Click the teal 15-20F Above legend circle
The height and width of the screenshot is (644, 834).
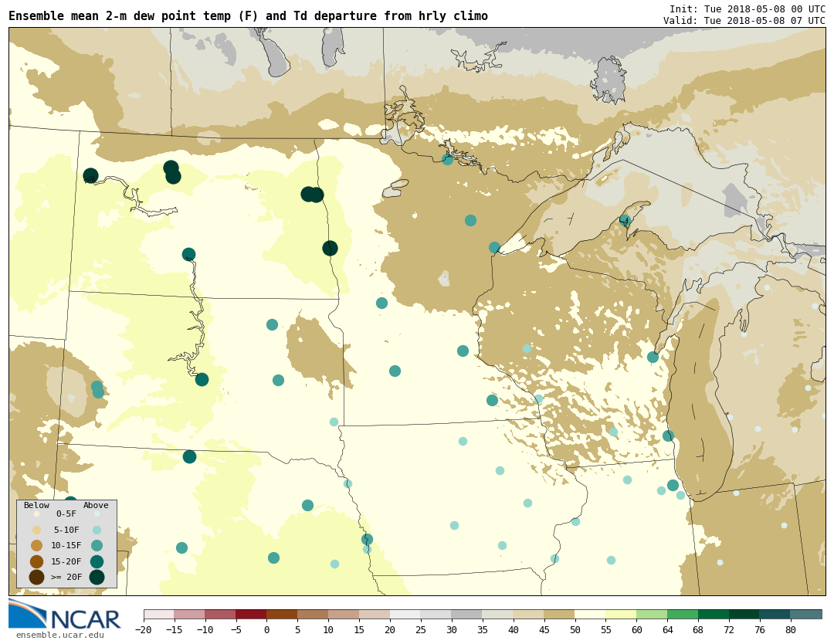[x=97, y=561]
